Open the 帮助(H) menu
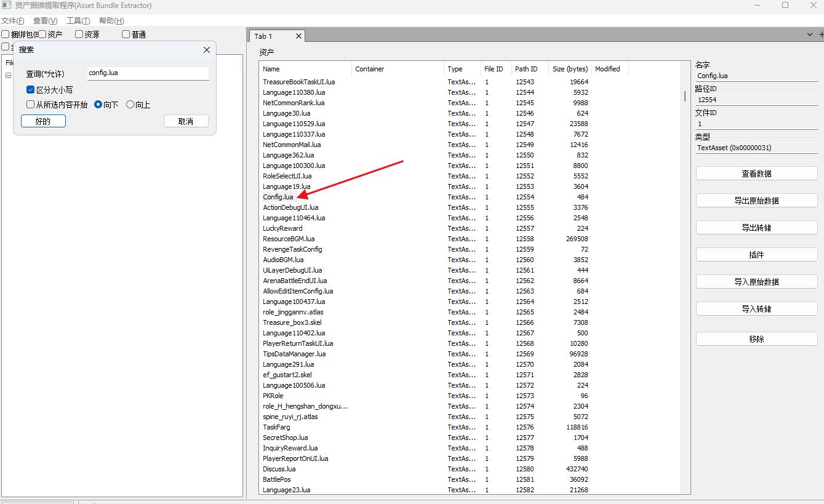Image resolution: width=824 pixels, height=504 pixels. pos(111,21)
